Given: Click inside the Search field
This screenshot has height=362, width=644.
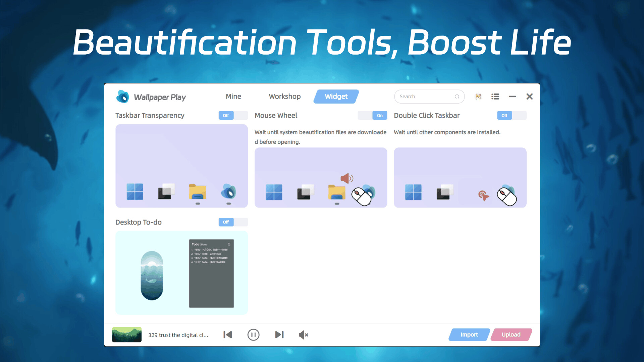Looking at the screenshot, I should point(424,97).
